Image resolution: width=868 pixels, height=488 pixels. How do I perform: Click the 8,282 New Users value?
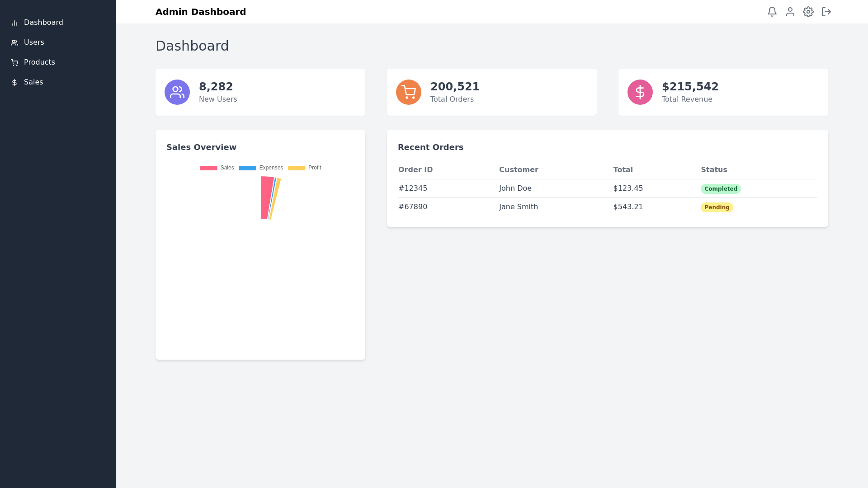(x=216, y=87)
